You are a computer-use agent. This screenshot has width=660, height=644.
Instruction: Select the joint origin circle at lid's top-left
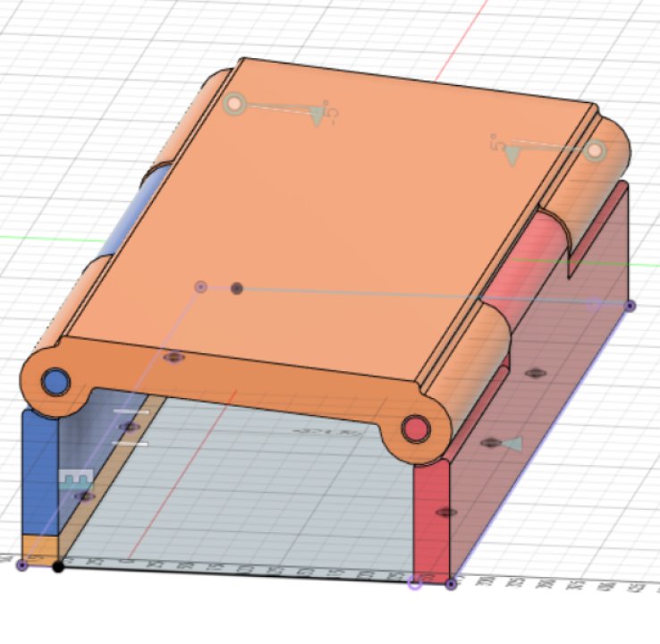point(234,104)
